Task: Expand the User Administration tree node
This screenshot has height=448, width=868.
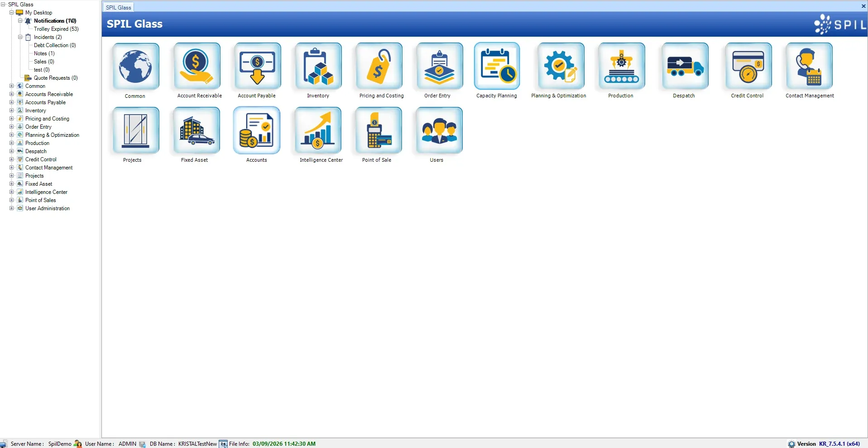Action: point(11,208)
